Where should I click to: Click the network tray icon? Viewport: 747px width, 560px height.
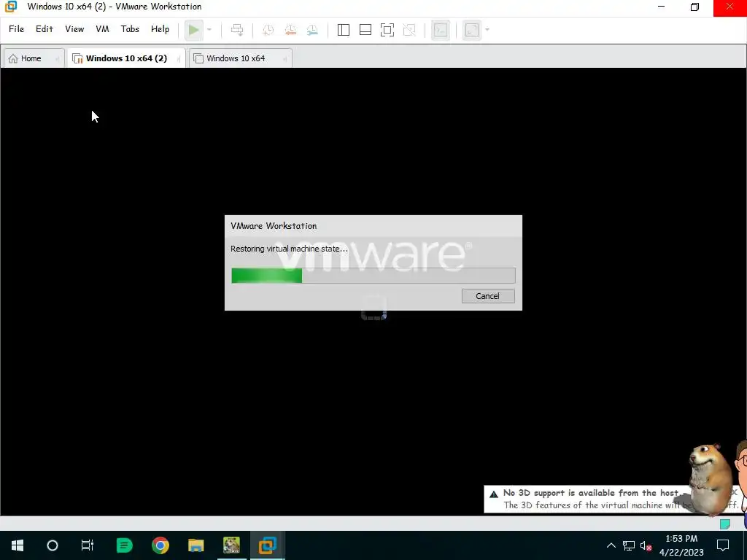coord(629,545)
